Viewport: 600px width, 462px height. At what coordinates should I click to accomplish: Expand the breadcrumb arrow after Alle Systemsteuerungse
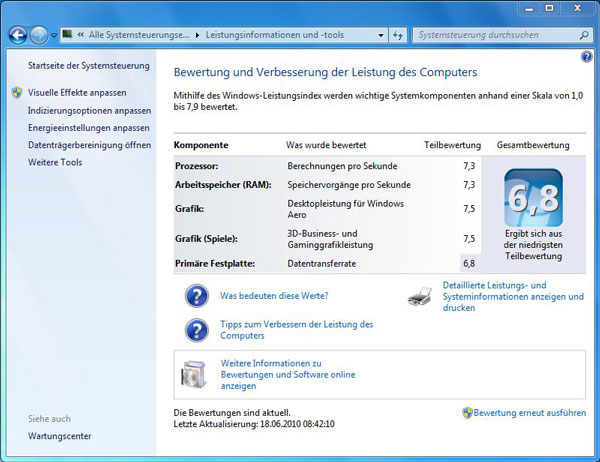[197, 35]
